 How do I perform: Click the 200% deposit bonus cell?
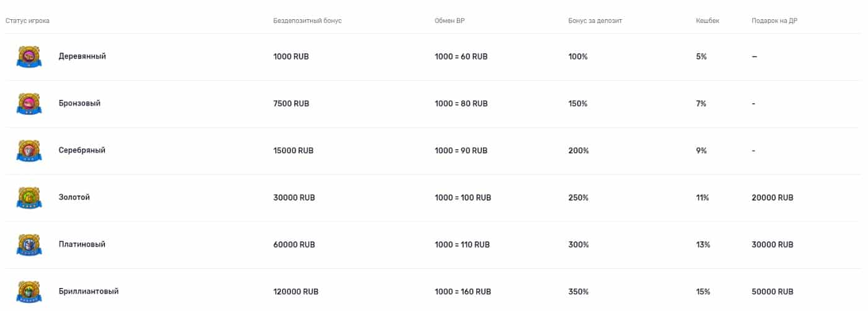578,151
